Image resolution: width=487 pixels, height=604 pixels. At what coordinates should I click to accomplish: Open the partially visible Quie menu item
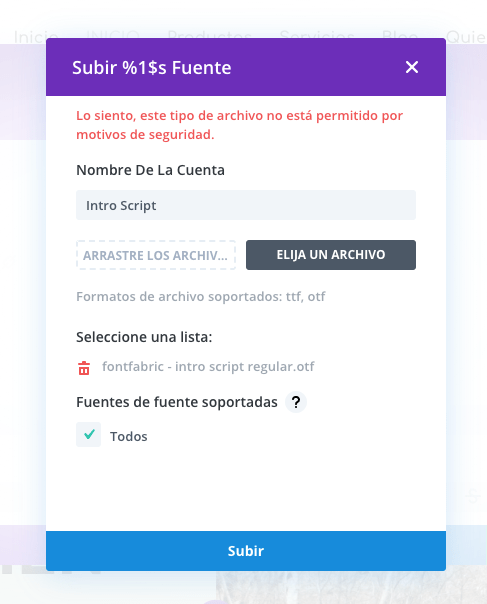point(466,37)
